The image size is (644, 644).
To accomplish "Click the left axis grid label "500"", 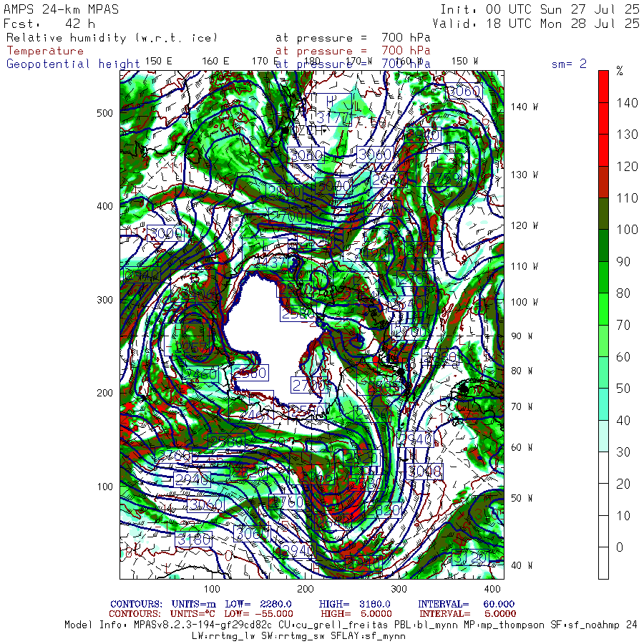I will tap(104, 113).
